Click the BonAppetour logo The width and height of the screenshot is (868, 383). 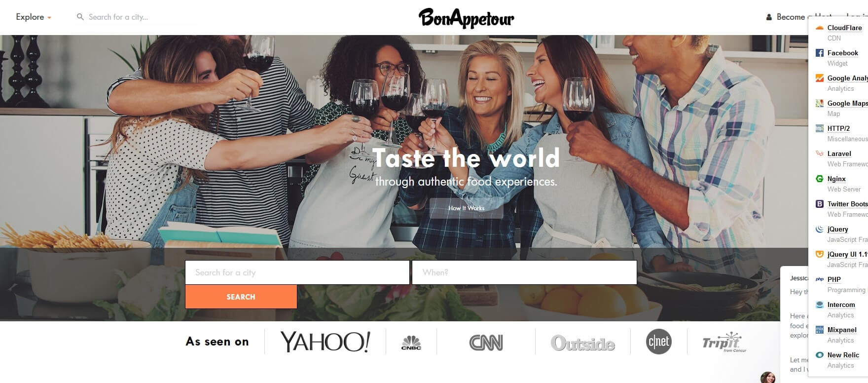[x=466, y=18]
